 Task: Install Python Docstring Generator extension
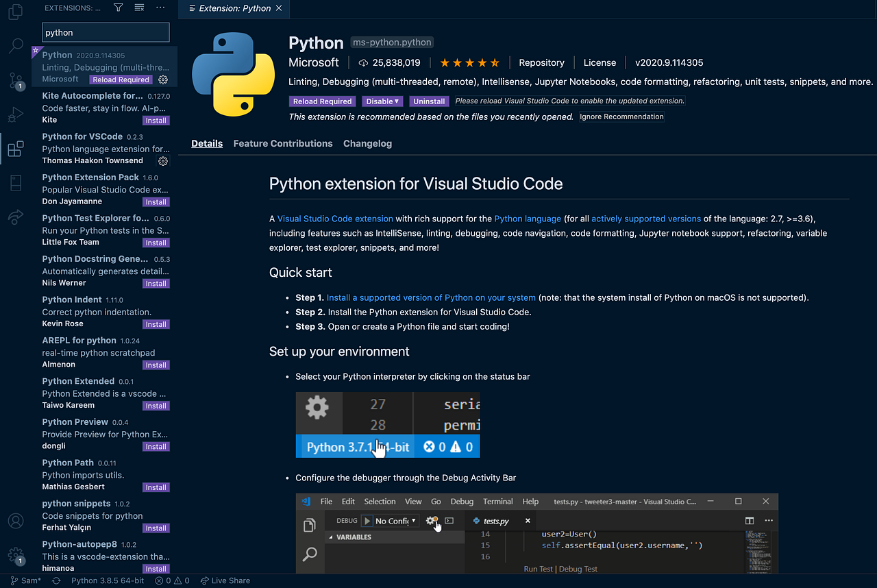tap(156, 284)
